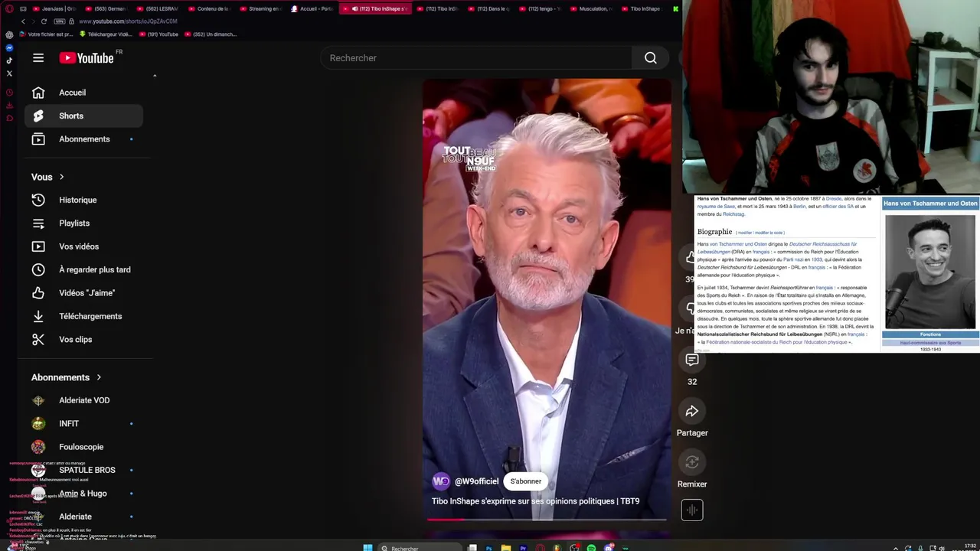
Task: Open the comments icon showing 32
Action: coord(692,360)
